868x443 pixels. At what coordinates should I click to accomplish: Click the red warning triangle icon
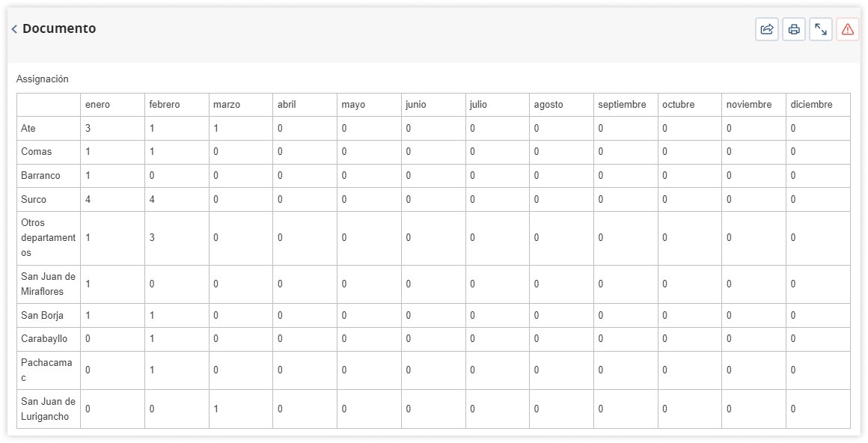848,29
